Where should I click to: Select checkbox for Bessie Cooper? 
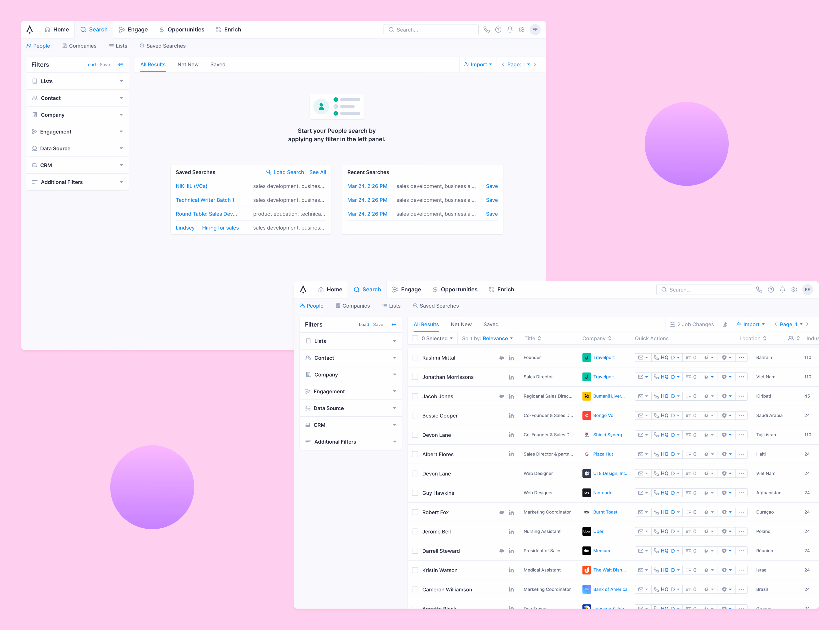click(415, 416)
